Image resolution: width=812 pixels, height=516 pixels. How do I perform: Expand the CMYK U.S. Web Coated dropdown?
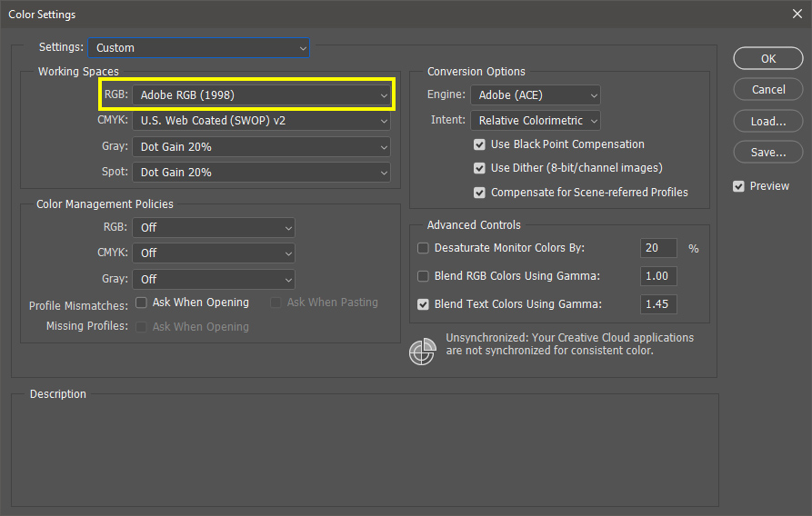pyautogui.click(x=262, y=120)
